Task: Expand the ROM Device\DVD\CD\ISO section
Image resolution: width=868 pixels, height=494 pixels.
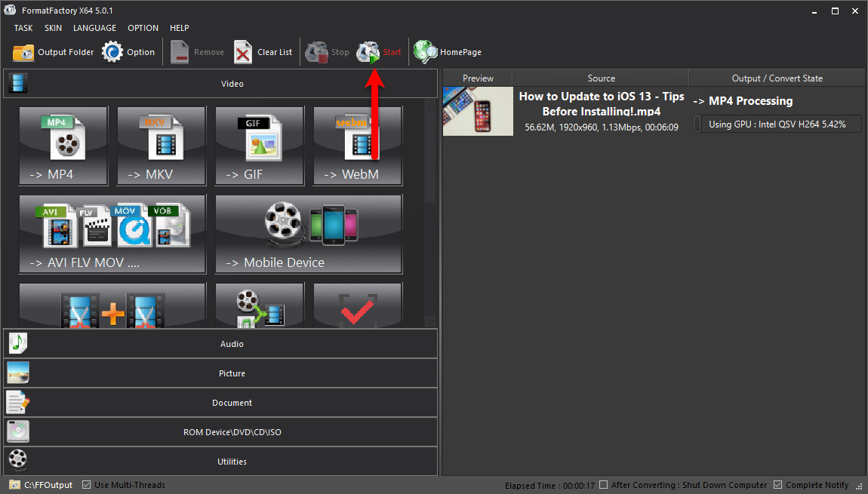Action: 220,432
